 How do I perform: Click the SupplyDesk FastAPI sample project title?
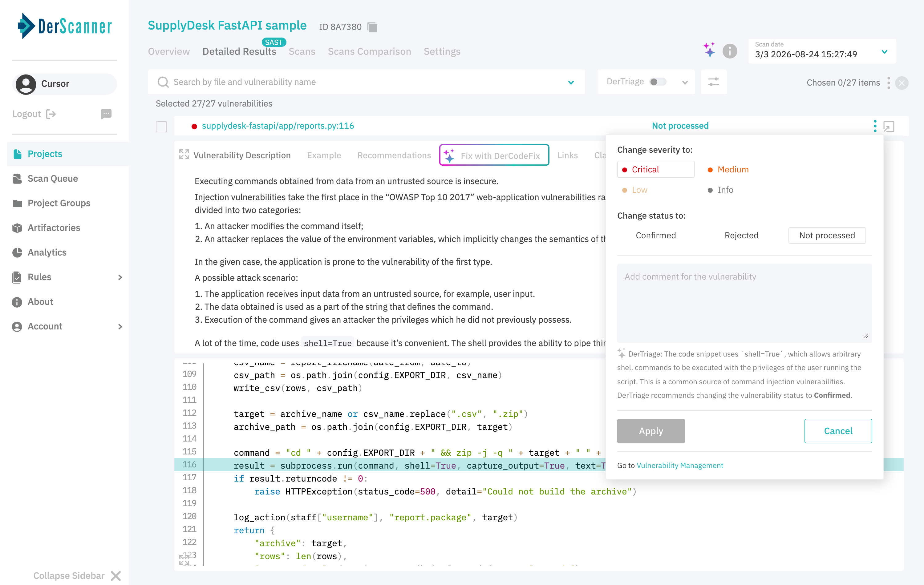tap(227, 26)
